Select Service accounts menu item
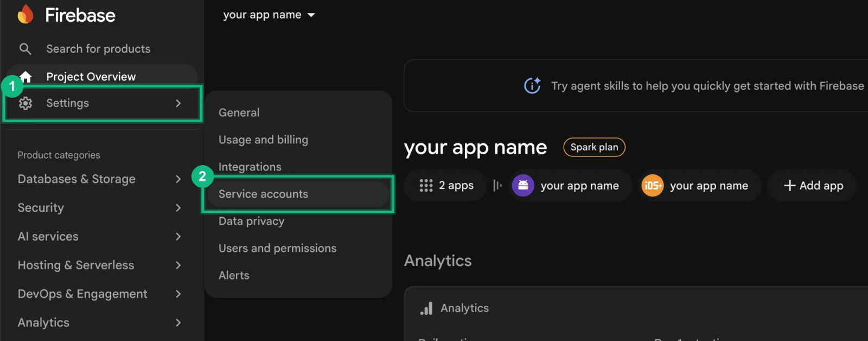This screenshot has width=868, height=341. pos(298,194)
